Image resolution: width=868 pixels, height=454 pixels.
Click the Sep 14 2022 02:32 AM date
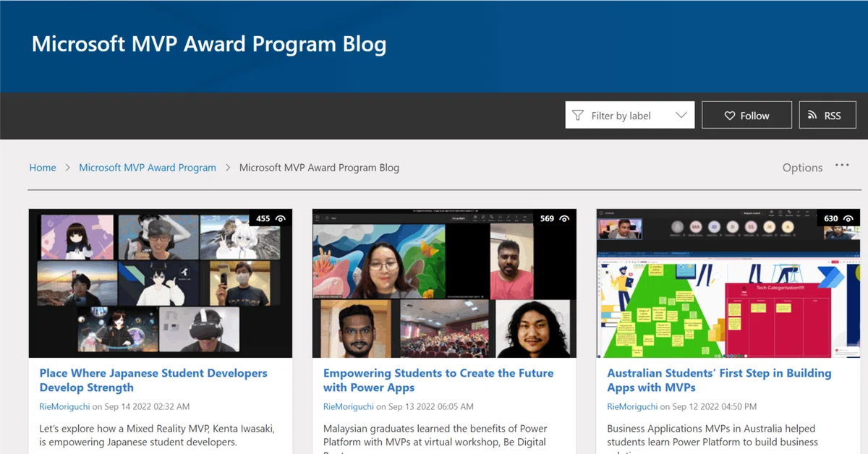(148, 406)
